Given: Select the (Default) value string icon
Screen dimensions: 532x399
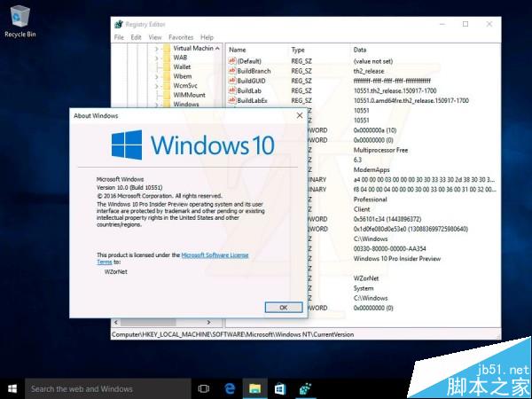Looking at the screenshot, I should coord(232,60).
